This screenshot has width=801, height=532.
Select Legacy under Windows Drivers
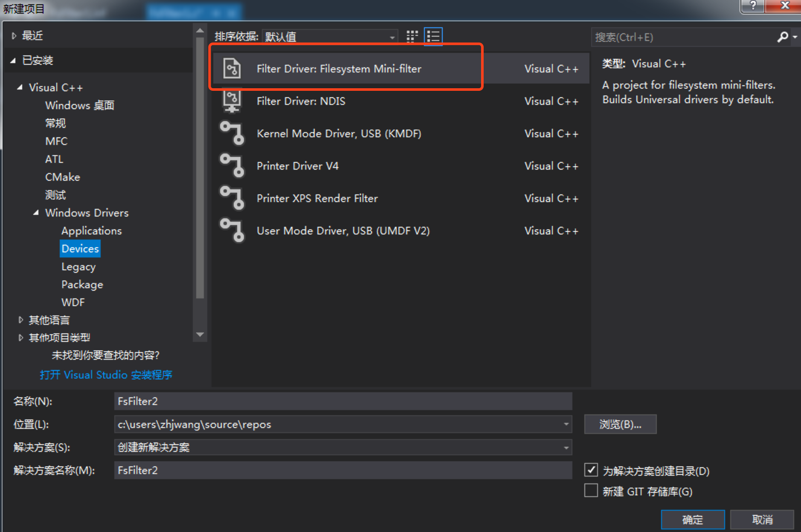pyautogui.click(x=78, y=267)
